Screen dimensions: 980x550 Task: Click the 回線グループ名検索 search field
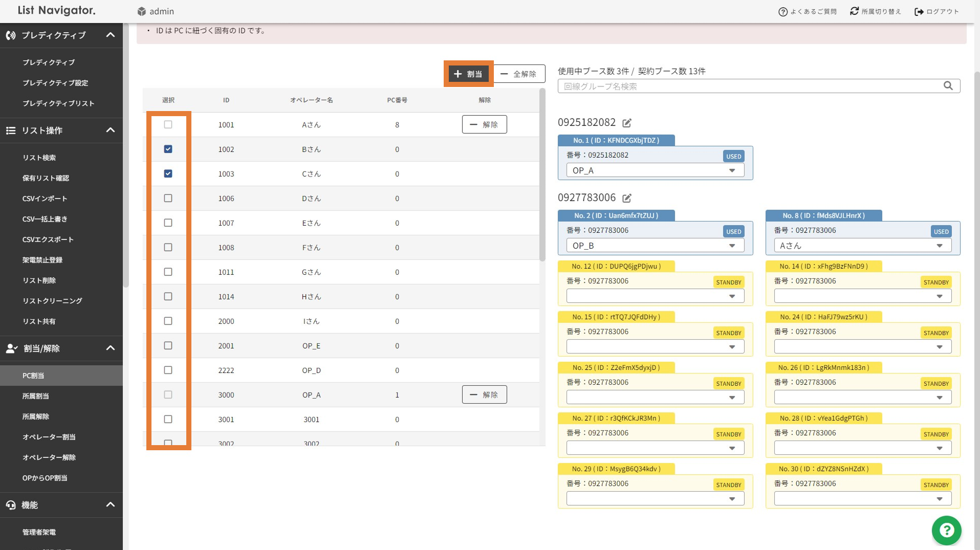[750, 86]
